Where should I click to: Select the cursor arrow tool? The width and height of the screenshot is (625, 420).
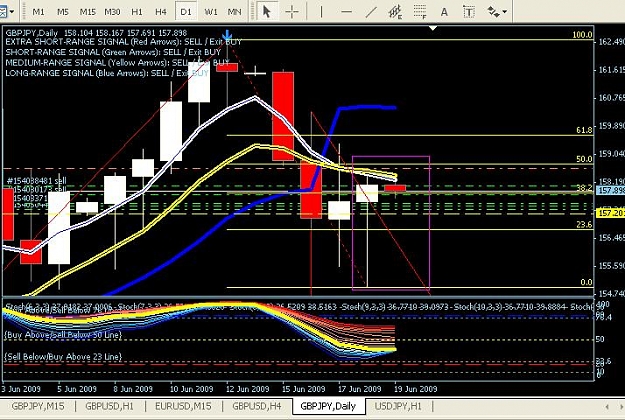266,12
